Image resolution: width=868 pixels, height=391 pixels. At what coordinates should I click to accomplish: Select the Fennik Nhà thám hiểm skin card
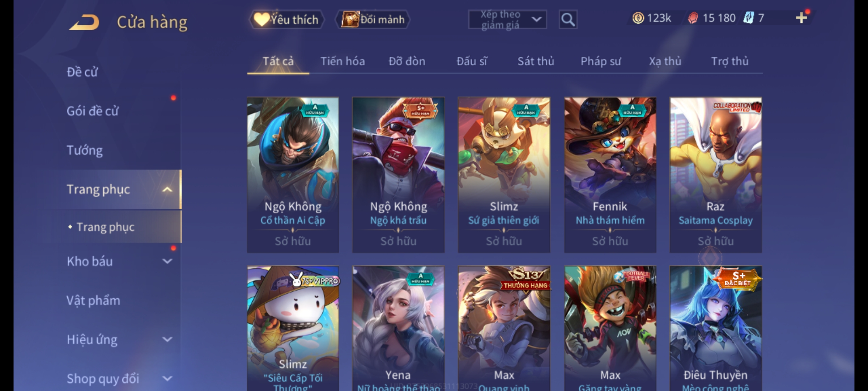pyautogui.click(x=610, y=175)
